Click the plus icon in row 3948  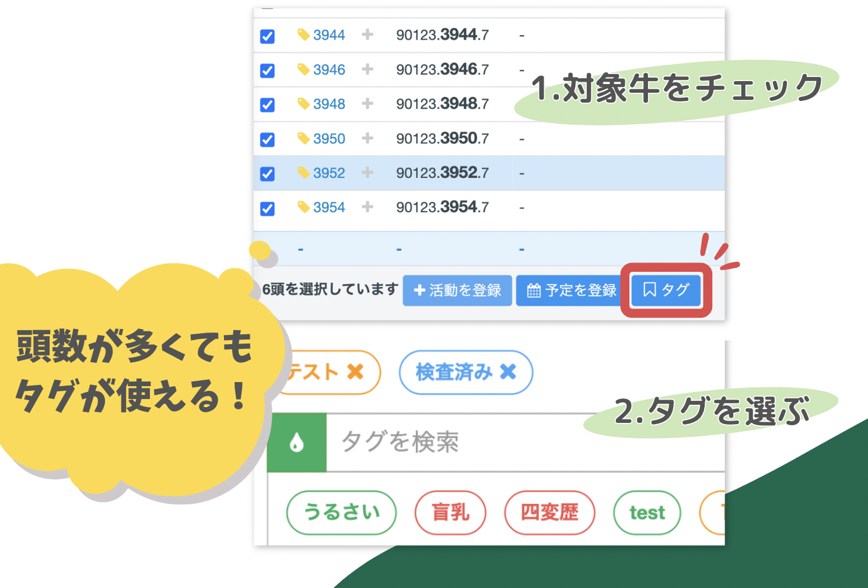367,103
